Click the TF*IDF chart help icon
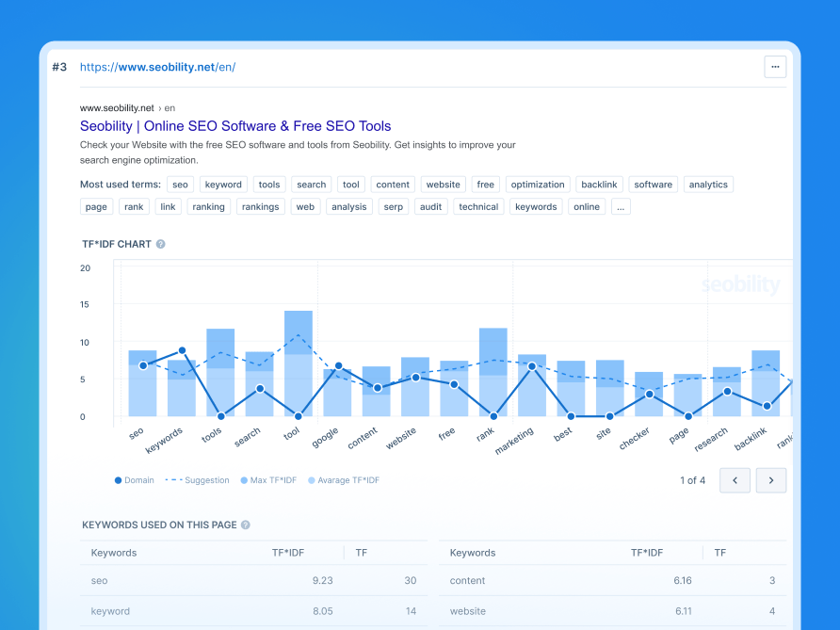Image resolution: width=840 pixels, height=630 pixels. (x=160, y=244)
